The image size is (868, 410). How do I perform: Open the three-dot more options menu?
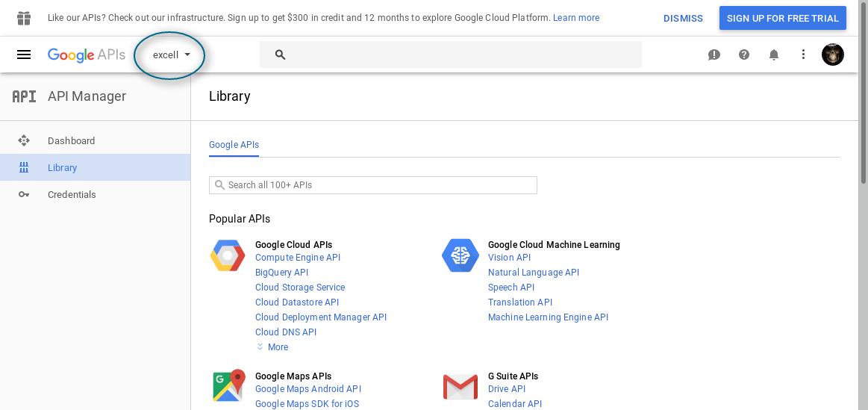point(803,55)
